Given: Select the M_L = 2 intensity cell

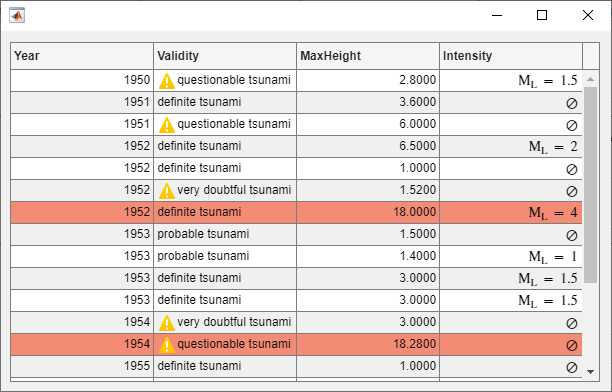Looking at the screenshot, I should click(x=511, y=146).
